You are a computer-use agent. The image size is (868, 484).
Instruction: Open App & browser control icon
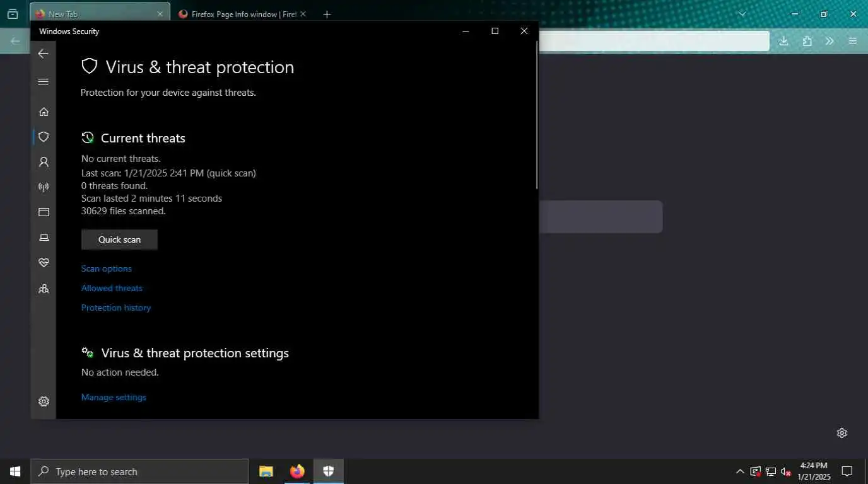[x=44, y=212]
